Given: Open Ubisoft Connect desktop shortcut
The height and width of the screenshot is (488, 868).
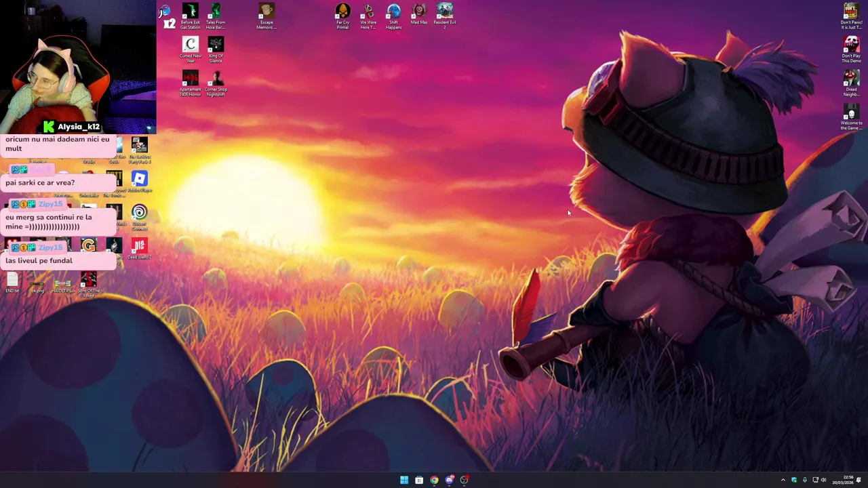Looking at the screenshot, I should 139,217.
